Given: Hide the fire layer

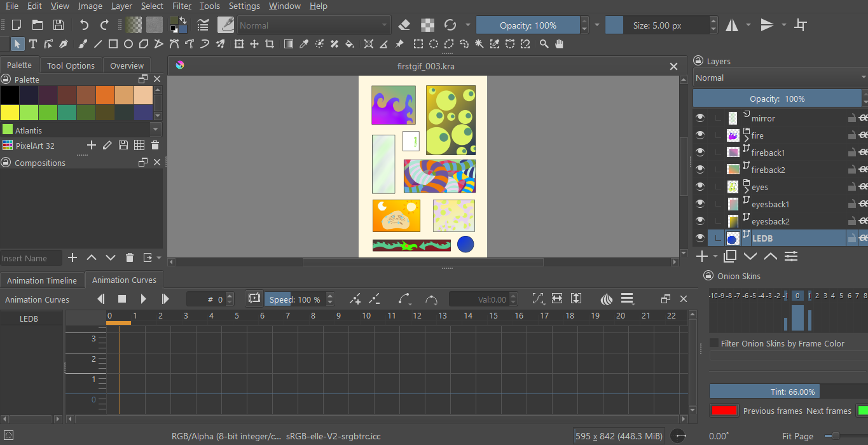Looking at the screenshot, I should pyautogui.click(x=700, y=135).
